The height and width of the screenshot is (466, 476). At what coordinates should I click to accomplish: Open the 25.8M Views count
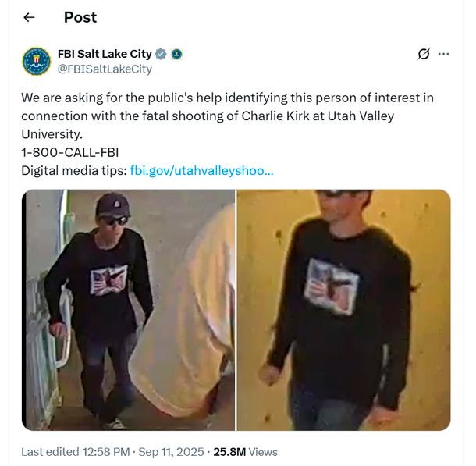245,452
